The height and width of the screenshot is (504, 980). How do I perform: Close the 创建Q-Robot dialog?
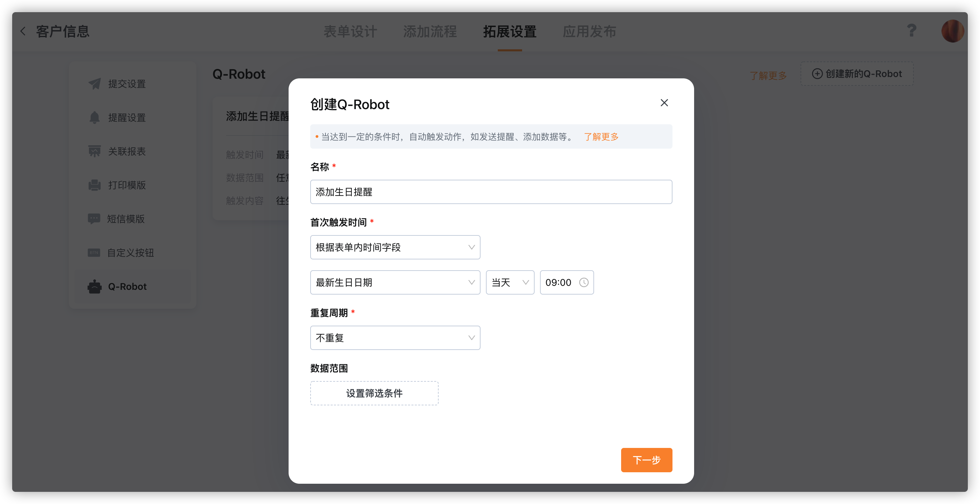664,103
